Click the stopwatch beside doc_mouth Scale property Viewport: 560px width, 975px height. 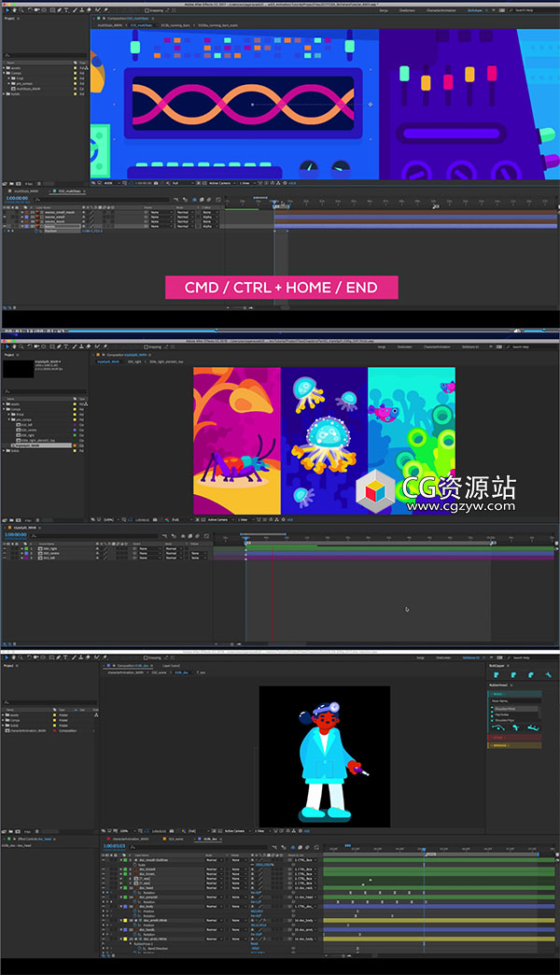(135, 865)
